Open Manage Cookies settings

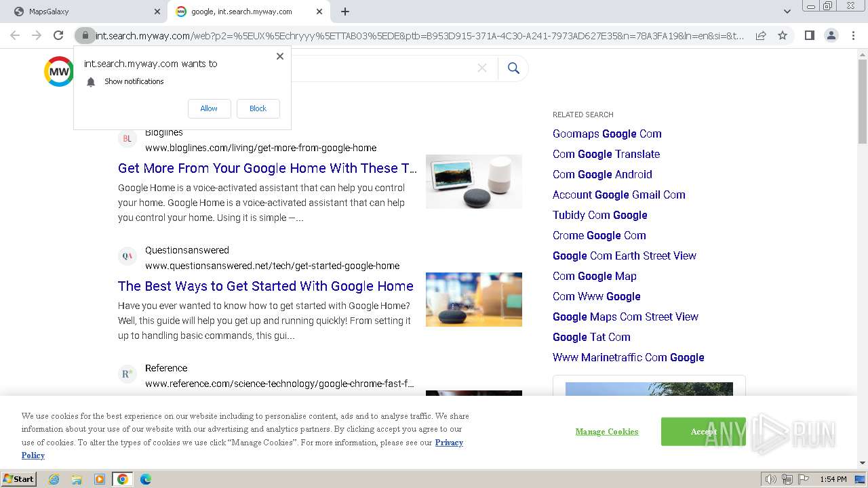point(607,432)
